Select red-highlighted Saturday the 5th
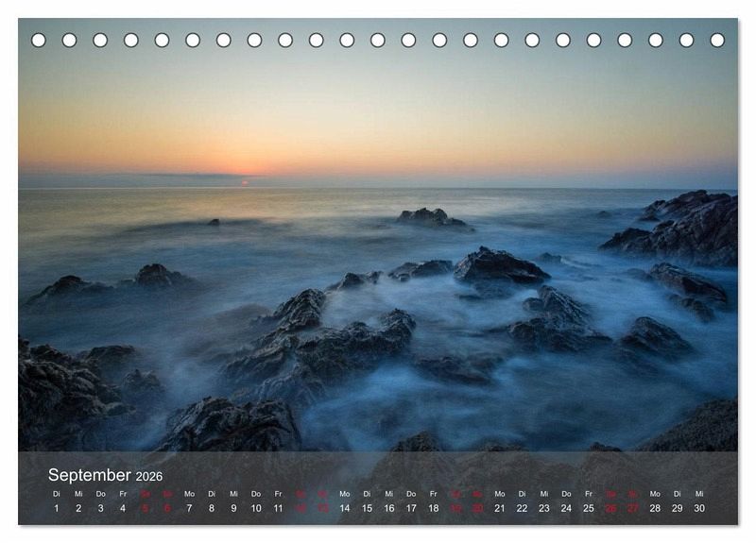The image size is (756, 543). [x=145, y=508]
